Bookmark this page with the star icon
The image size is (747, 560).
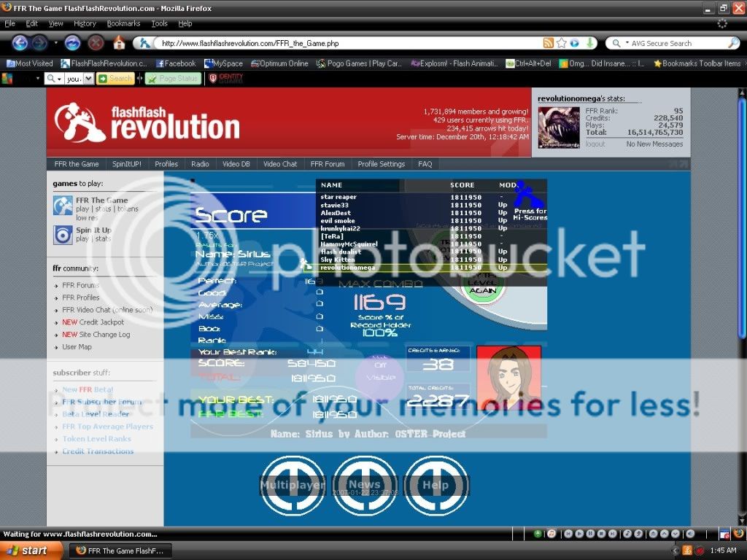pos(560,44)
